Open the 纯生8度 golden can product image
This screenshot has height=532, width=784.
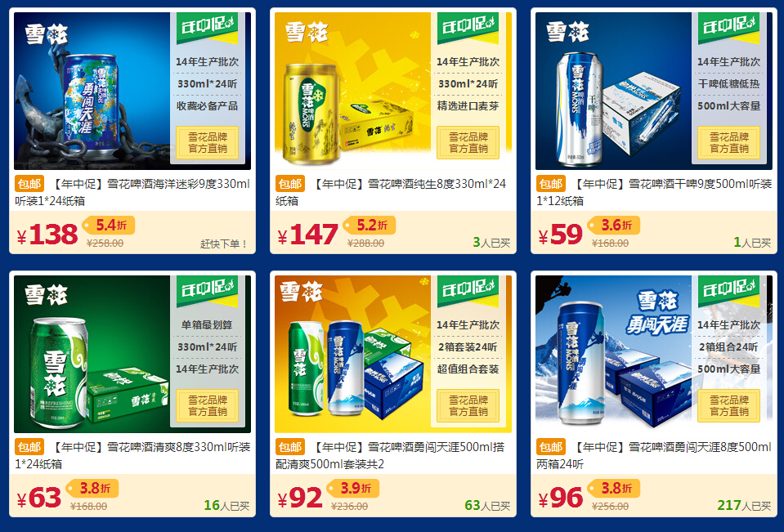393,91
